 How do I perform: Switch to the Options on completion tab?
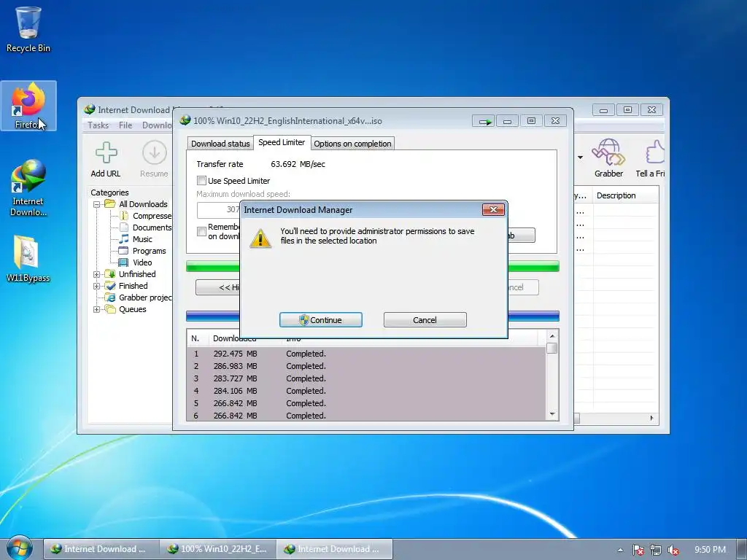[352, 144]
